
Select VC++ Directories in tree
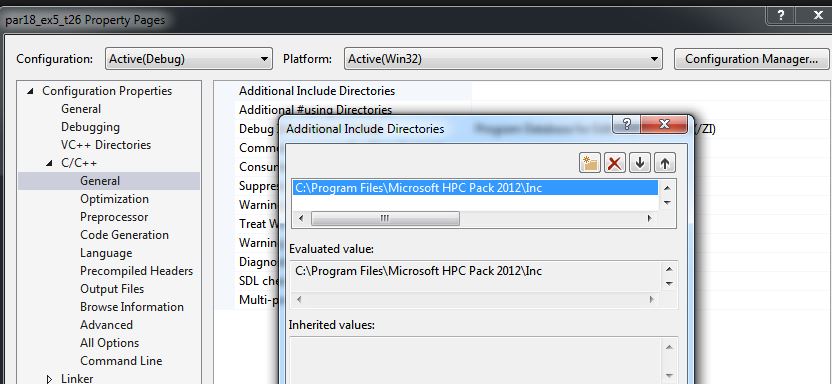[106, 145]
